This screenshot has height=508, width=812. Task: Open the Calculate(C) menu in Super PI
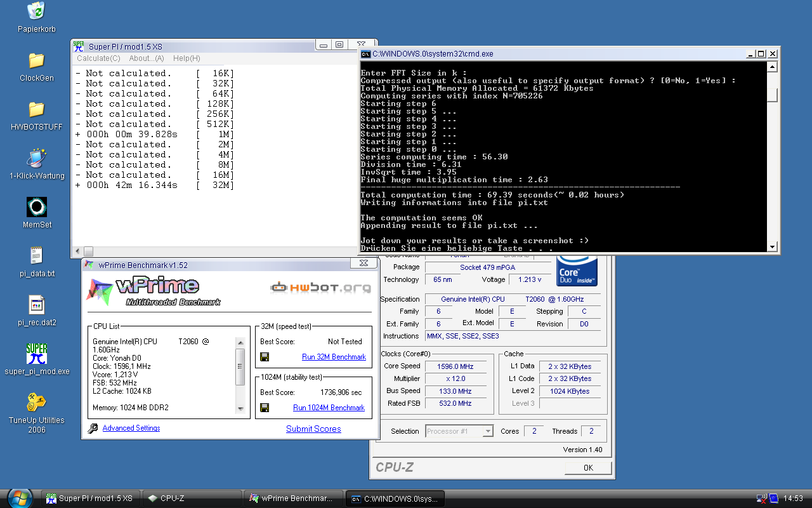98,58
